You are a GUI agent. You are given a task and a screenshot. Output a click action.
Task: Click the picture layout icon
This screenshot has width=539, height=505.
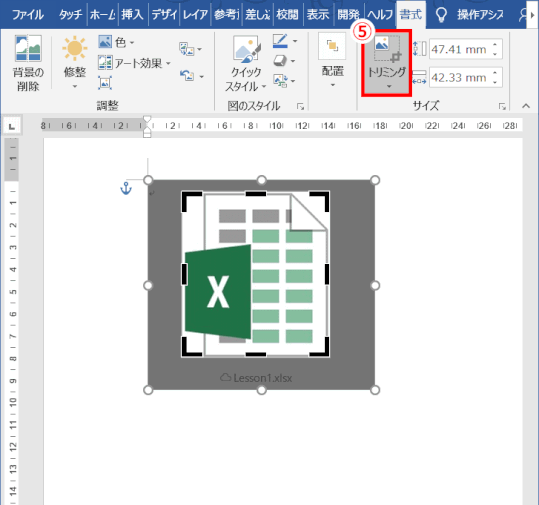point(280,81)
